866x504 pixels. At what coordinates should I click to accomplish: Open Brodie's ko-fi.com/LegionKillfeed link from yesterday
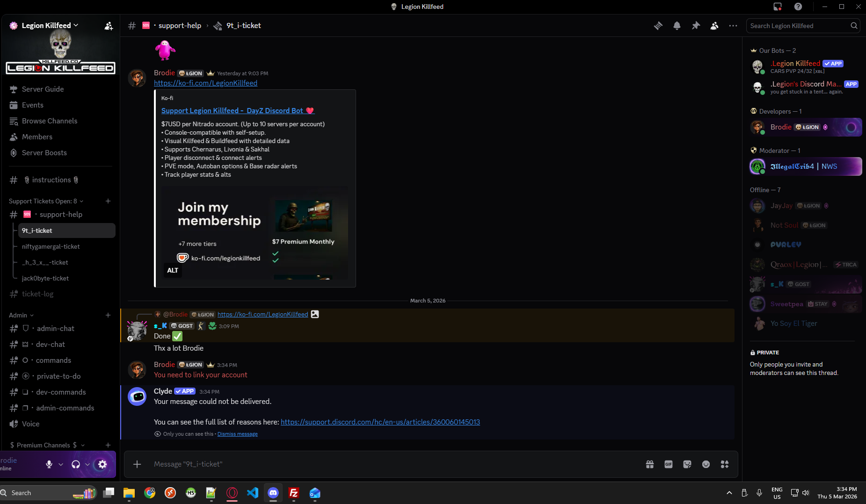click(205, 83)
